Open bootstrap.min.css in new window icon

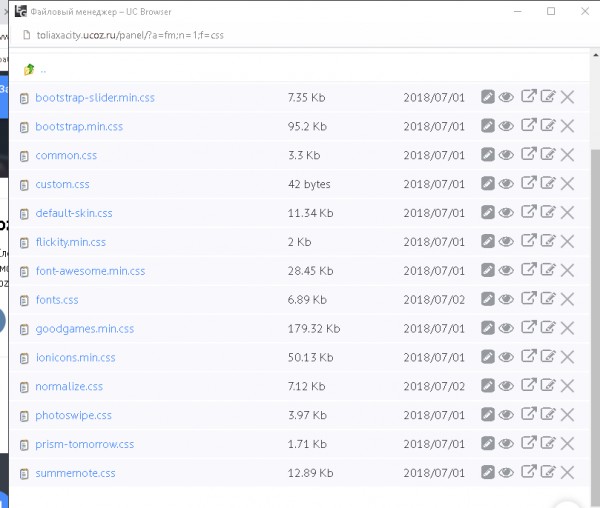click(x=529, y=125)
